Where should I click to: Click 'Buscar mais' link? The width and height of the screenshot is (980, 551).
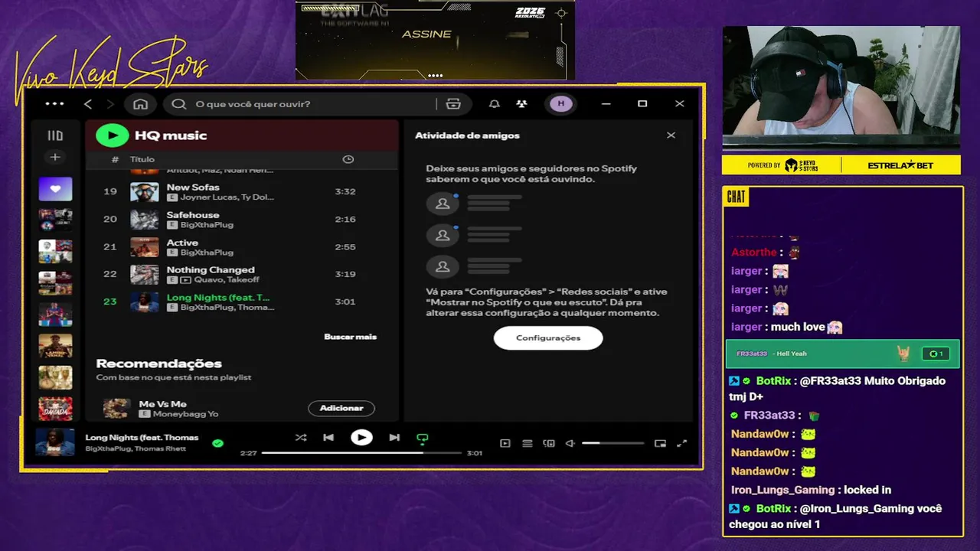(350, 337)
